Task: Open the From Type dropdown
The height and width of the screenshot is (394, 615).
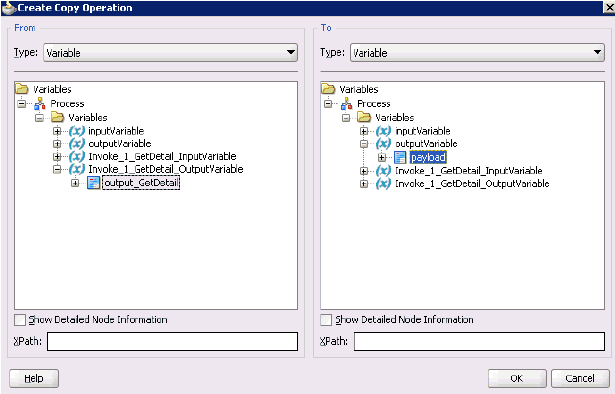Action: tap(170, 53)
